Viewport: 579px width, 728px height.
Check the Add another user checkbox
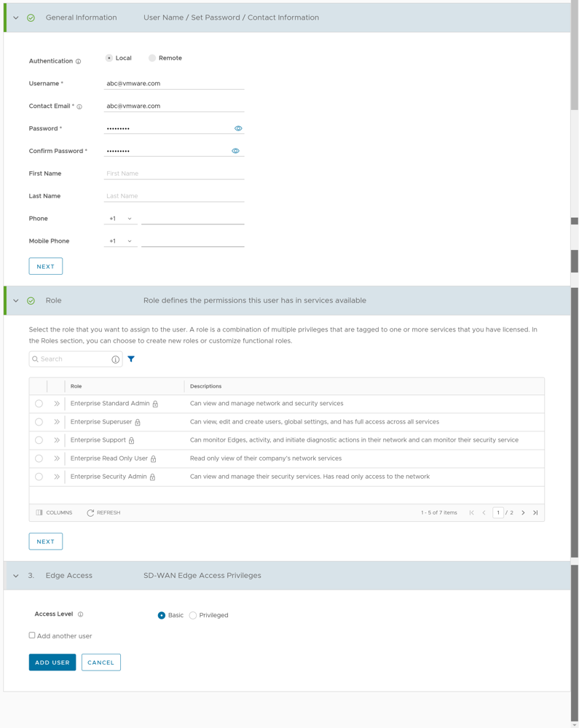(32, 635)
